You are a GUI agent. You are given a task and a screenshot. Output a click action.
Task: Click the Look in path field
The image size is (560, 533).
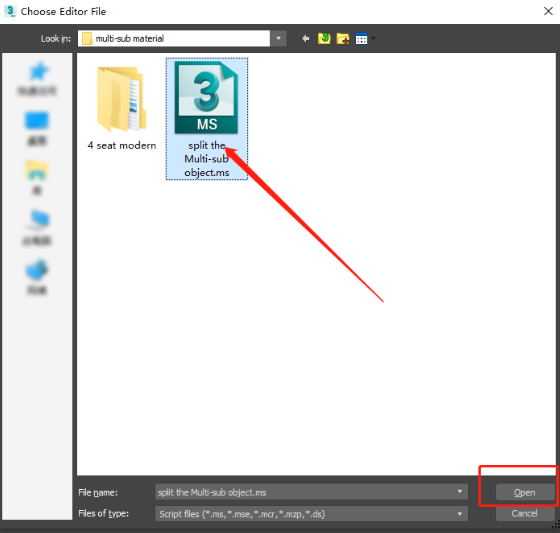[174, 38]
